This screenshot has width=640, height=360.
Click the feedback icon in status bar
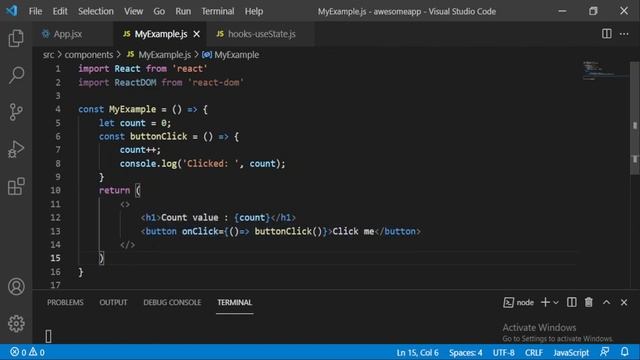(x=604, y=352)
